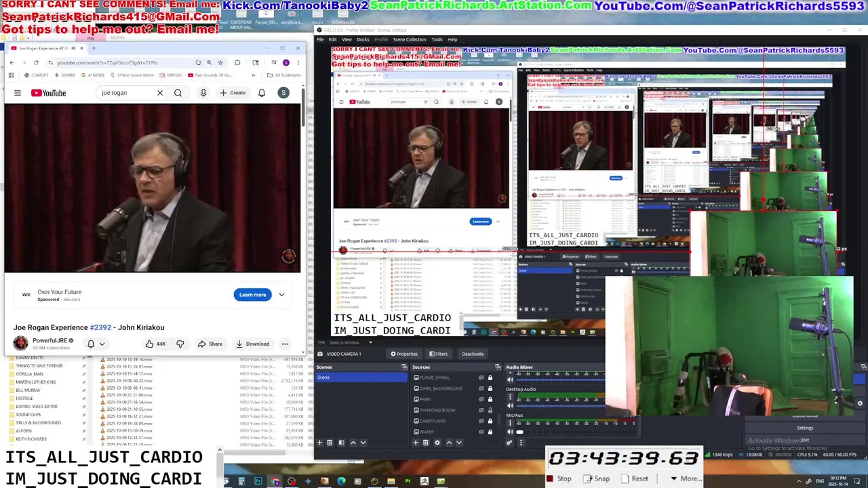
Task: Download the YouTube video
Action: click(x=253, y=344)
